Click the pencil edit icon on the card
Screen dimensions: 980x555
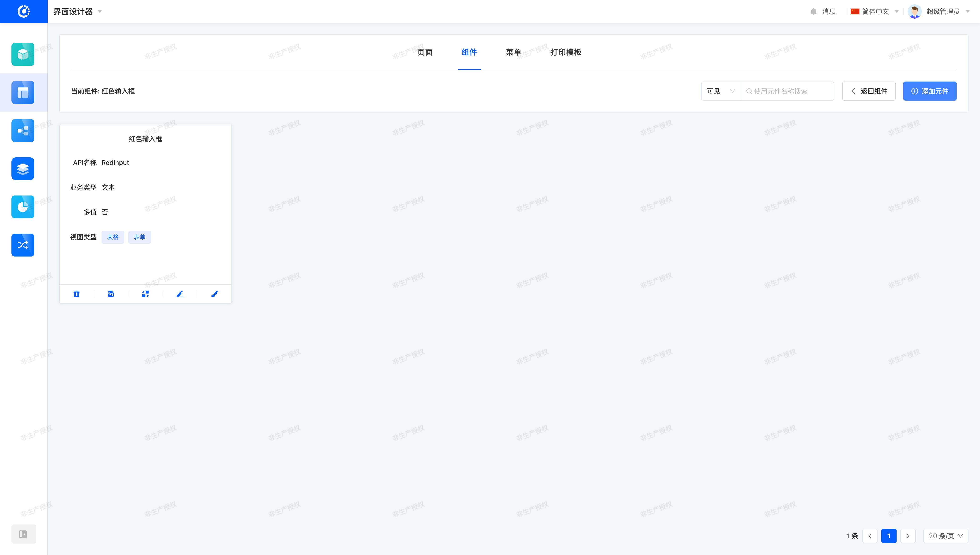tap(180, 294)
